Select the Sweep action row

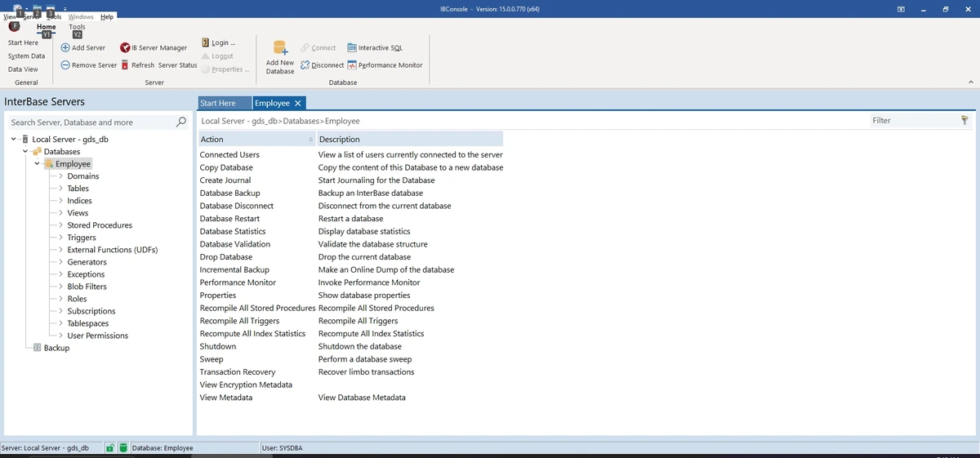351,359
